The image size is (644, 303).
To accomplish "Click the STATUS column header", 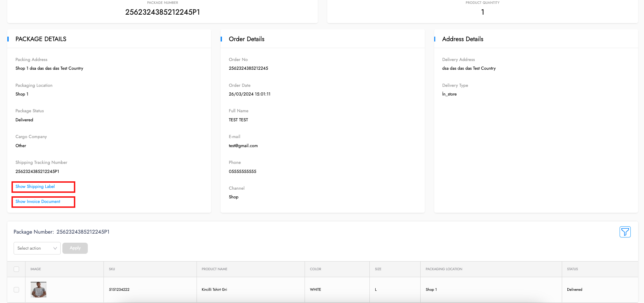I will point(572,269).
